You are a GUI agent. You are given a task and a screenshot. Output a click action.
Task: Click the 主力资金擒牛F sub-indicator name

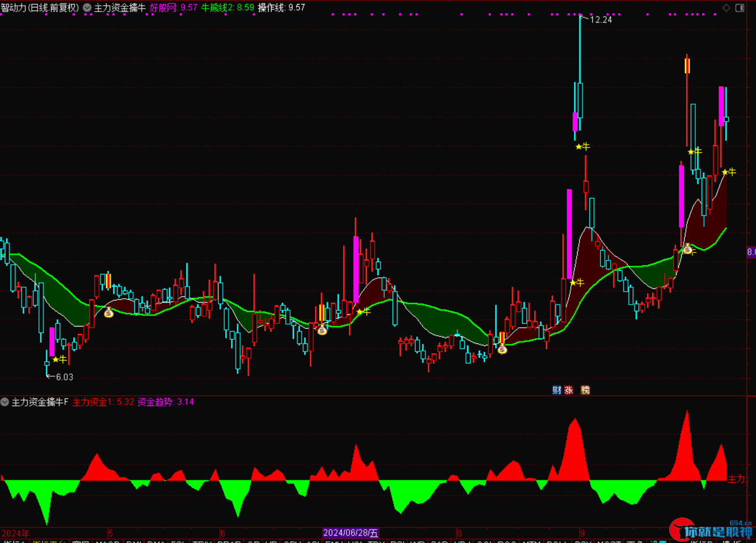(40, 402)
